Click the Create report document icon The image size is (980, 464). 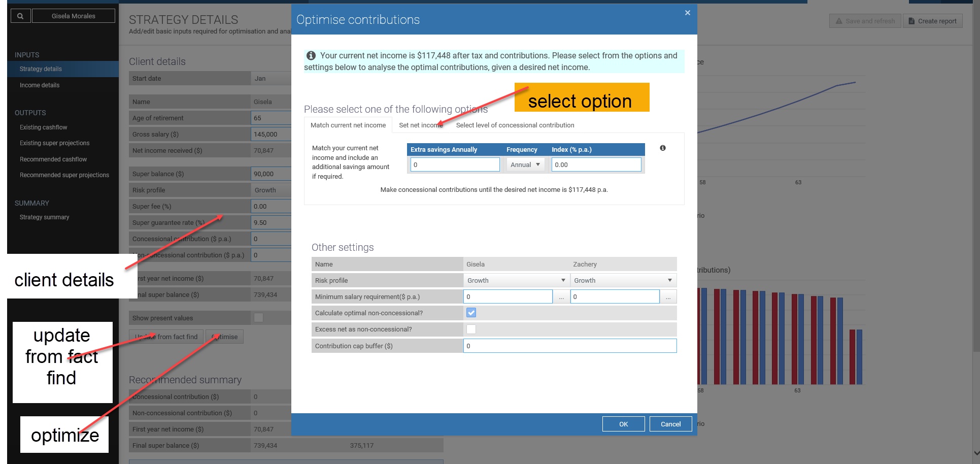tap(911, 21)
